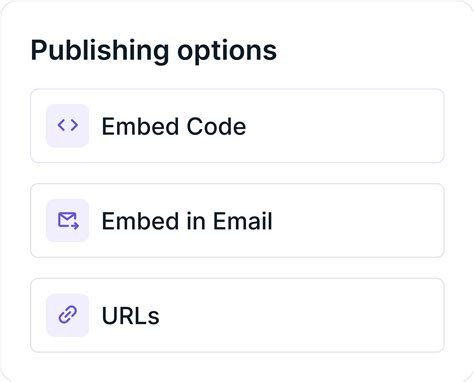This screenshot has width=474, height=382.
Task: Choose the first card in Publishing options
Action: pos(237,126)
